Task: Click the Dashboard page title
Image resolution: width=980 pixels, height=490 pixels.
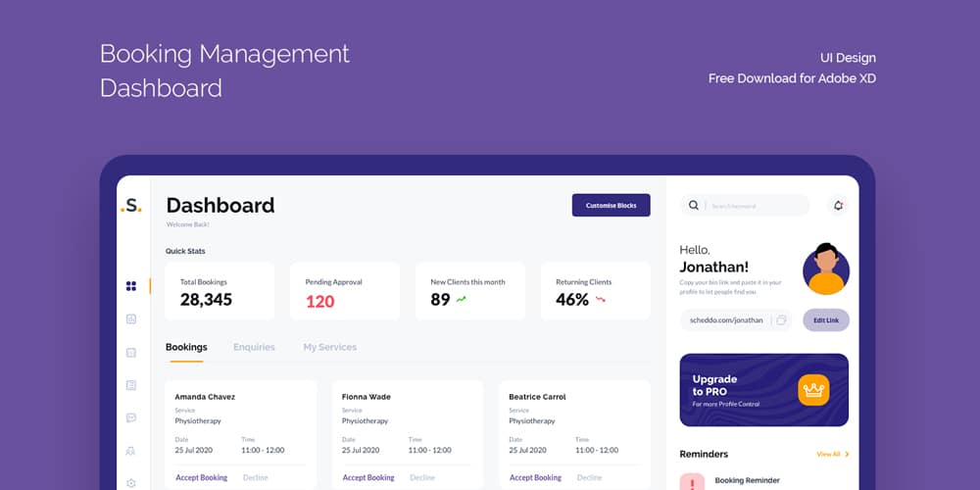Action: [x=220, y=205]
